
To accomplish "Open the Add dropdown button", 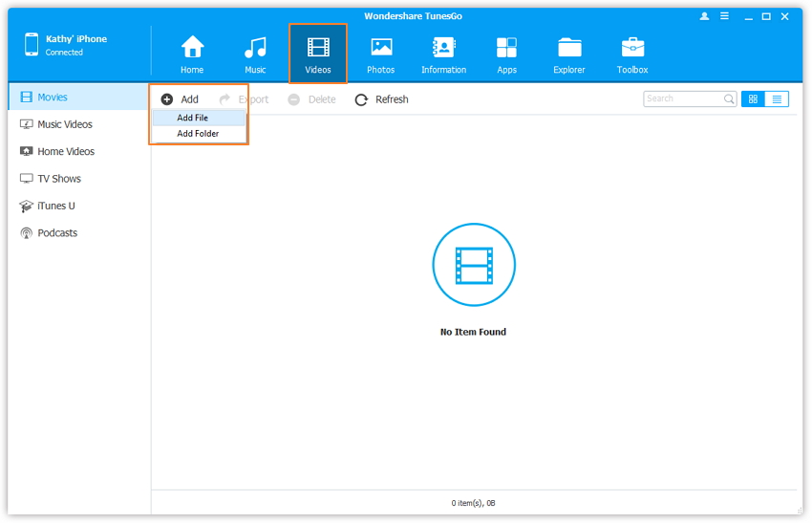I will point(180,99).
